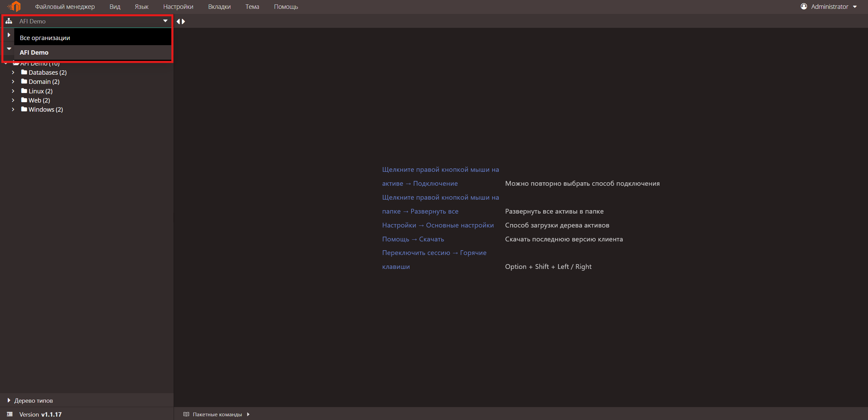Click Пакетные команды button
This screenshot has width=868, height=420.
click(217, 414)
